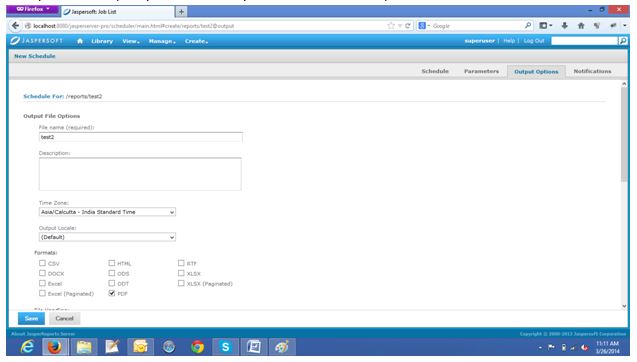The image size is (637, 362).
Task: Switch to the Parameters tab
Action: pyautogui.click(x=481, y=71)
